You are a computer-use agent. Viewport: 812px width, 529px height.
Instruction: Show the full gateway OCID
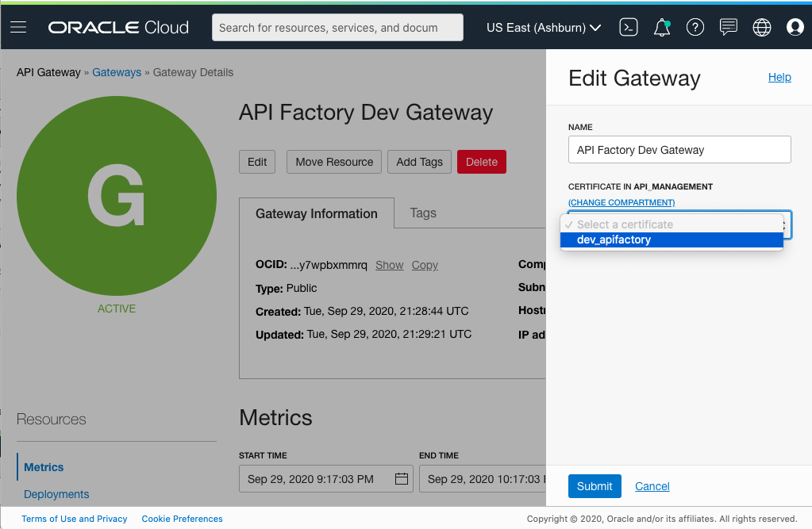389,265
